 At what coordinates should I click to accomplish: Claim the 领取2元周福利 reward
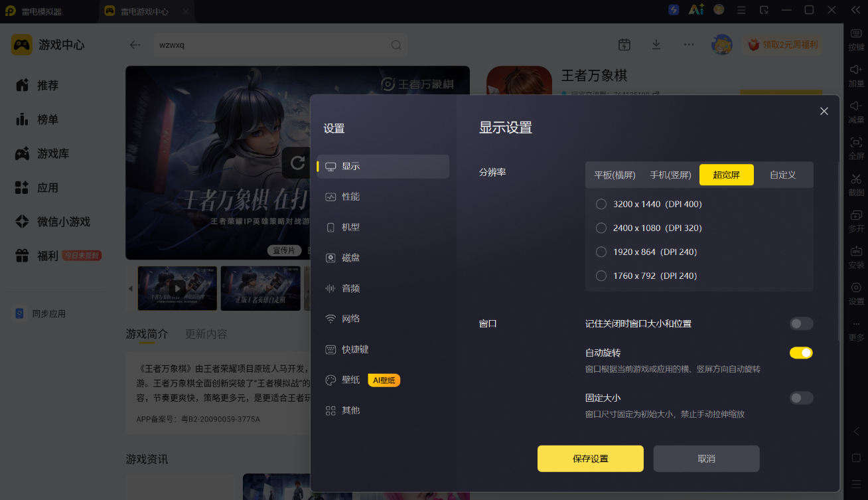click(782, 44)
